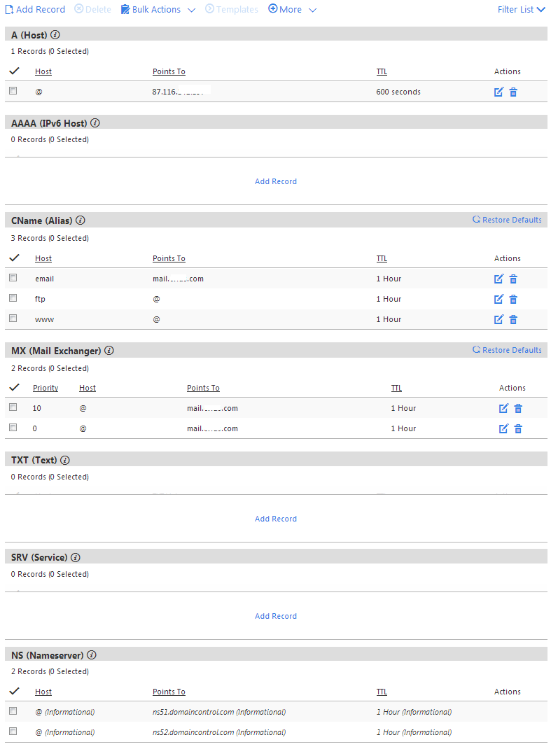558x756 pixels.
Task: Tick the checkbox for priority 10 MX record
Action: [13, 407]
